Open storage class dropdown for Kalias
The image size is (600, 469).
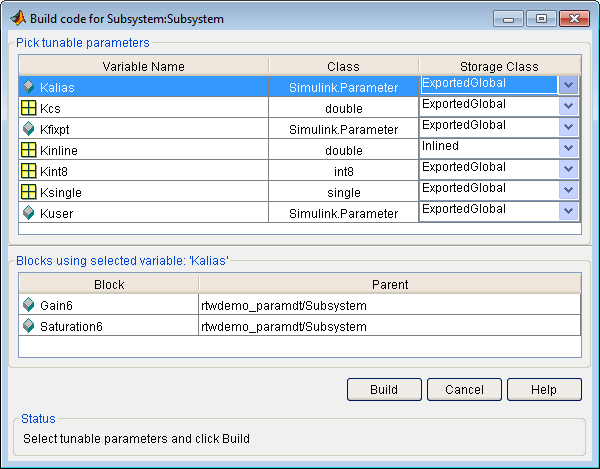click(568, 85)
